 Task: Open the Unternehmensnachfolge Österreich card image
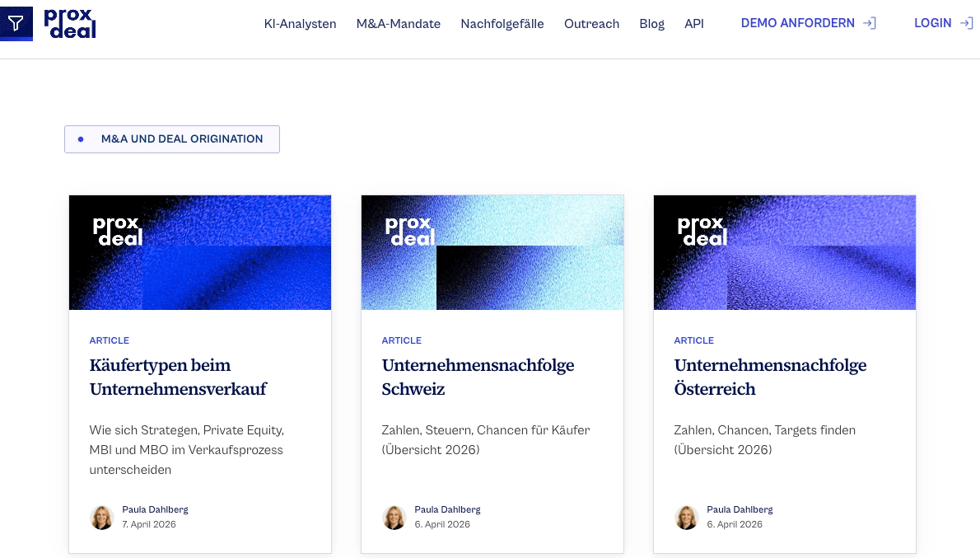[x=784, y=252]
